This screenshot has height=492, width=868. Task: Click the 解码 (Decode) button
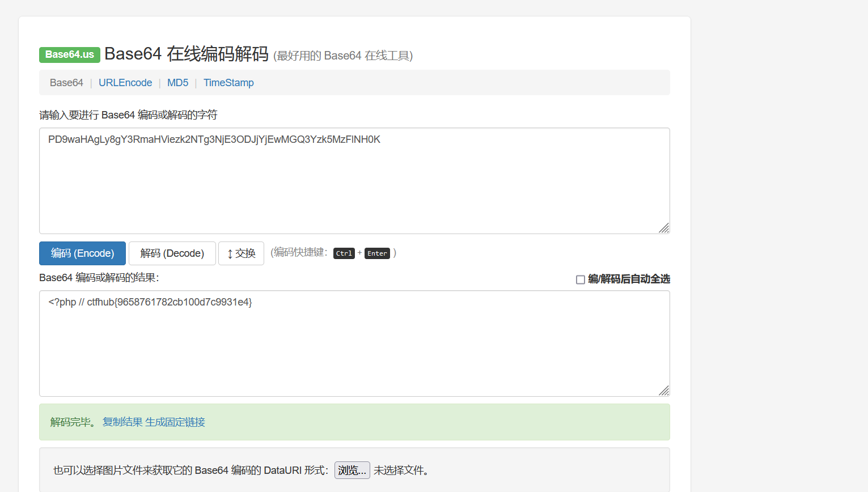coord(172,253)
